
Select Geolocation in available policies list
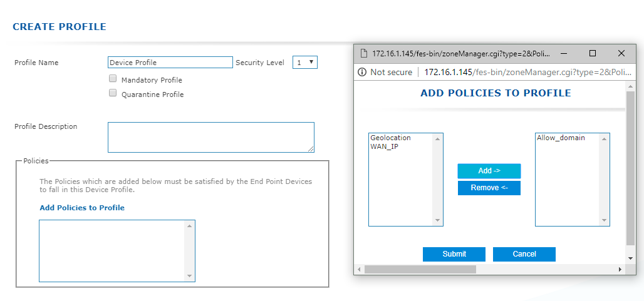[x=390, y=138]
